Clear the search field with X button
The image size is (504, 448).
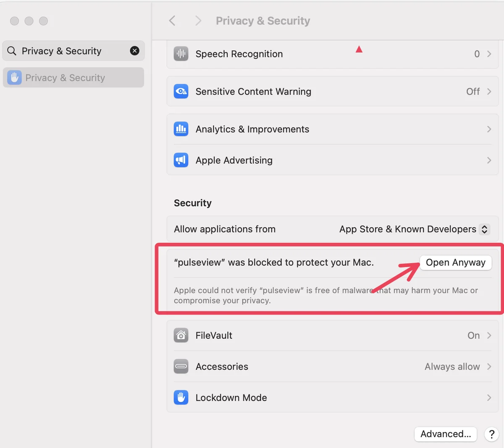[x=135, y=51]
